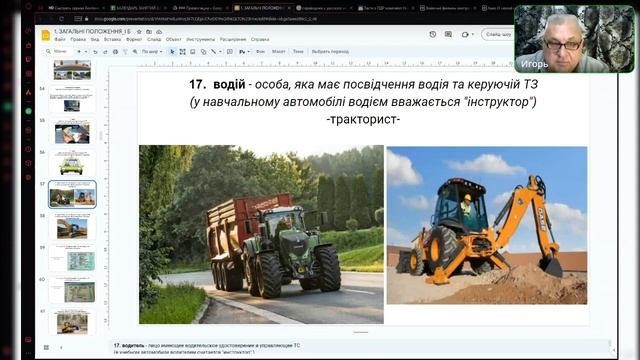Select slide thumbnail 61
Screen dimensions: 640x360
pyautogui.click(x=72, y=322)
